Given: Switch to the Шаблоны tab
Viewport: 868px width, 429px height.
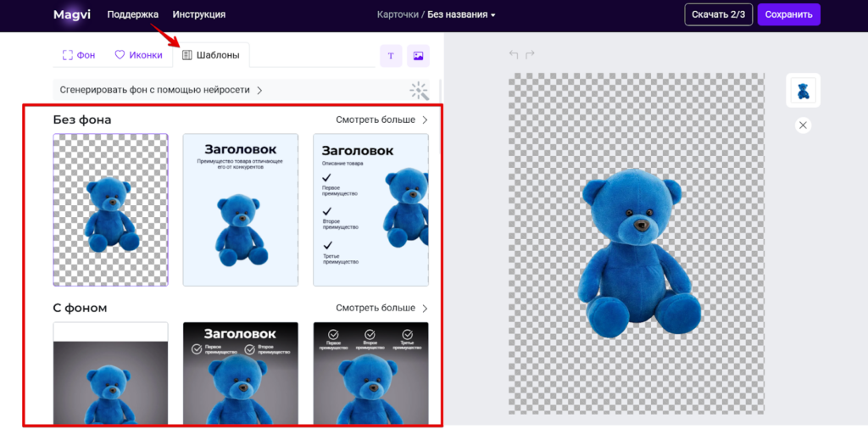Looking at the screenshot, I should pyautogui.click(x=211, y=55).
